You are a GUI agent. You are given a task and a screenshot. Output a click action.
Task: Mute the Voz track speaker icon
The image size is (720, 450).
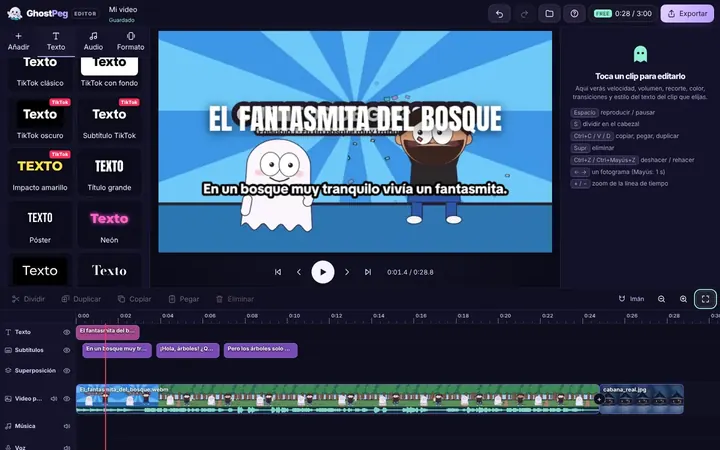(67, 447)
